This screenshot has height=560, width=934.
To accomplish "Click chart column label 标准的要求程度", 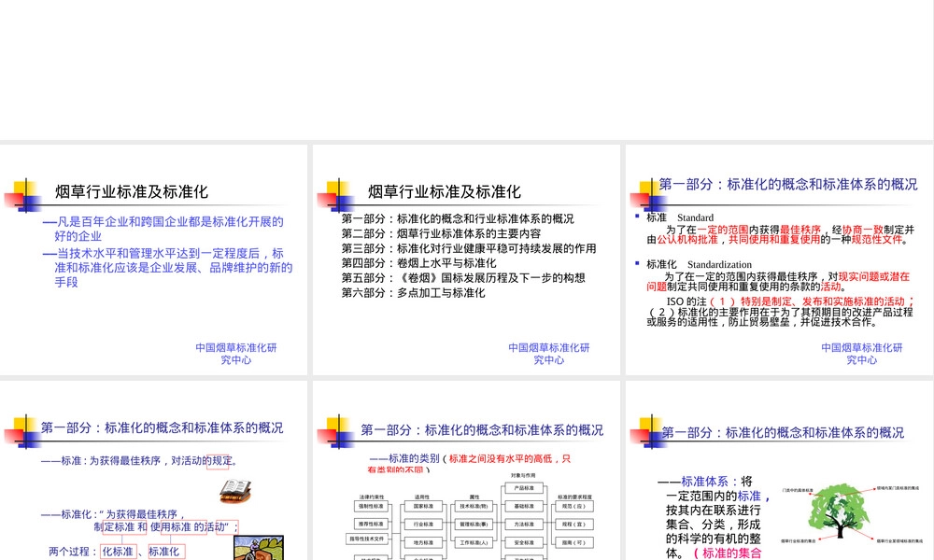I will (574, 497).
